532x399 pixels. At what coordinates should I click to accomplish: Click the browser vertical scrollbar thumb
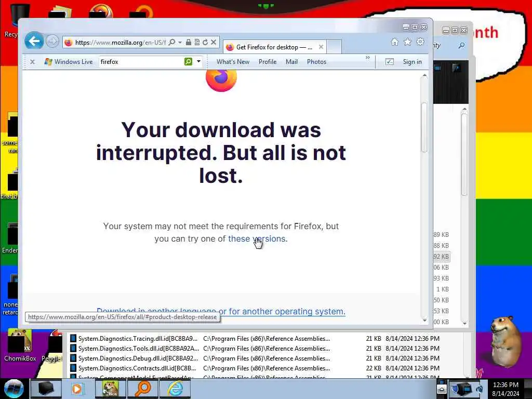tap(424, 127)
